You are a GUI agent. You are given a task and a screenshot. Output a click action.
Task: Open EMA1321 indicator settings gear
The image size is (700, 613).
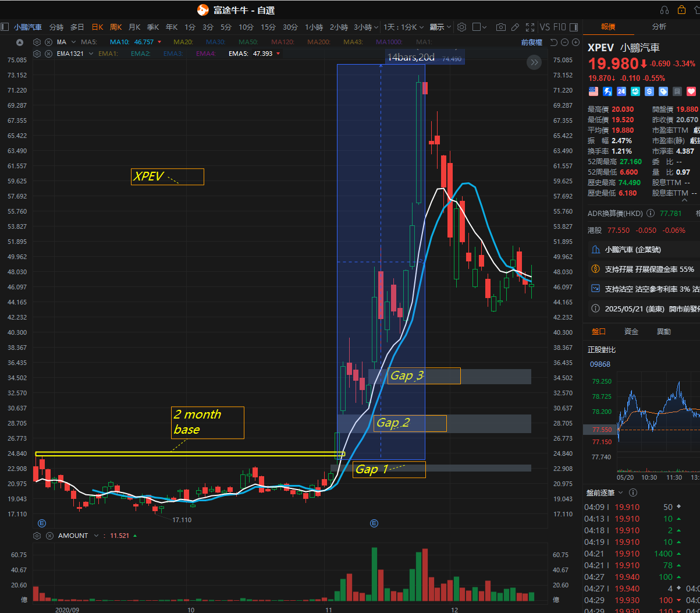tap(37, 54)
